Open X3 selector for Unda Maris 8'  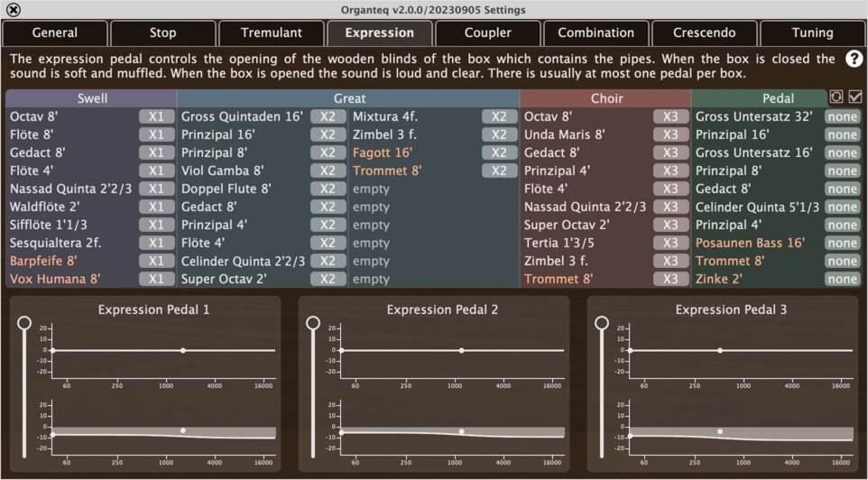coord(671,134)
